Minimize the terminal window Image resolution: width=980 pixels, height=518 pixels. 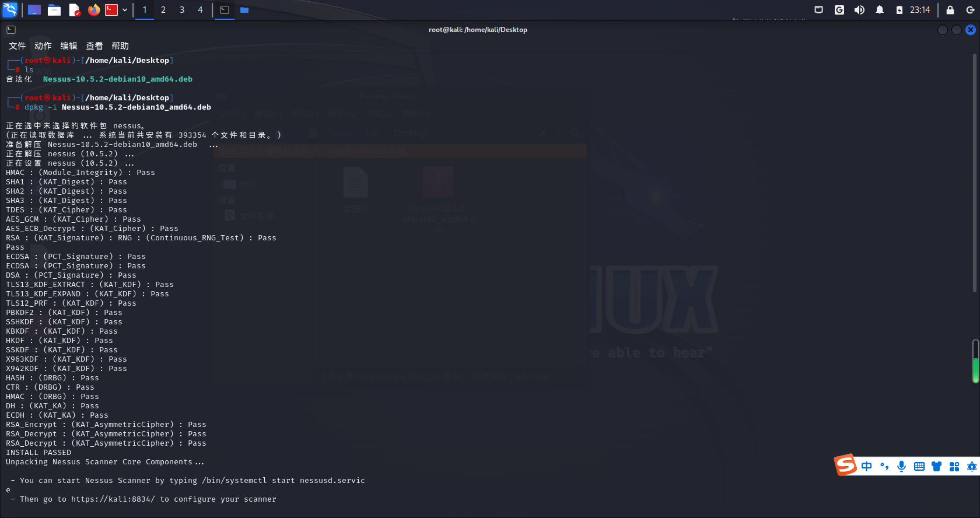[x=943, y=30]
